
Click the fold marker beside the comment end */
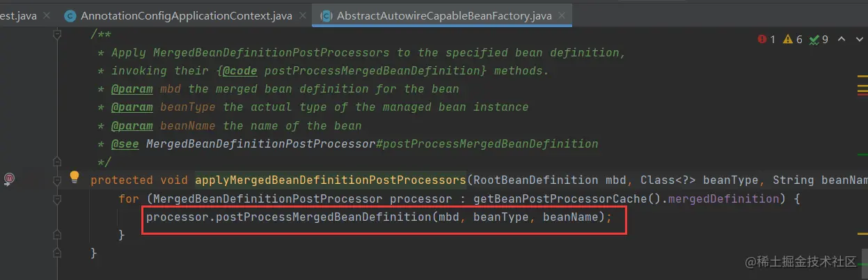point(58,162)
